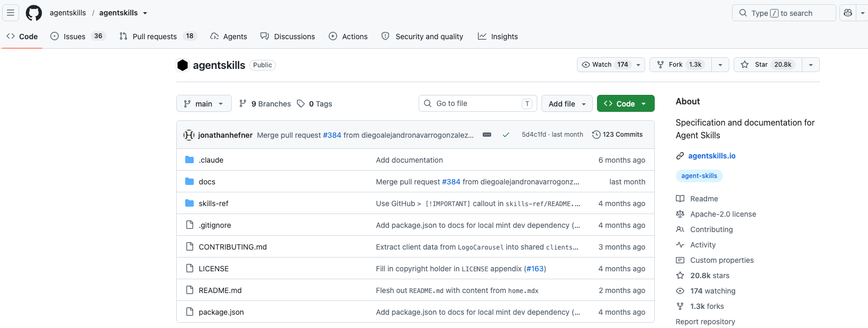Open the Issues tab

[78, 36]
